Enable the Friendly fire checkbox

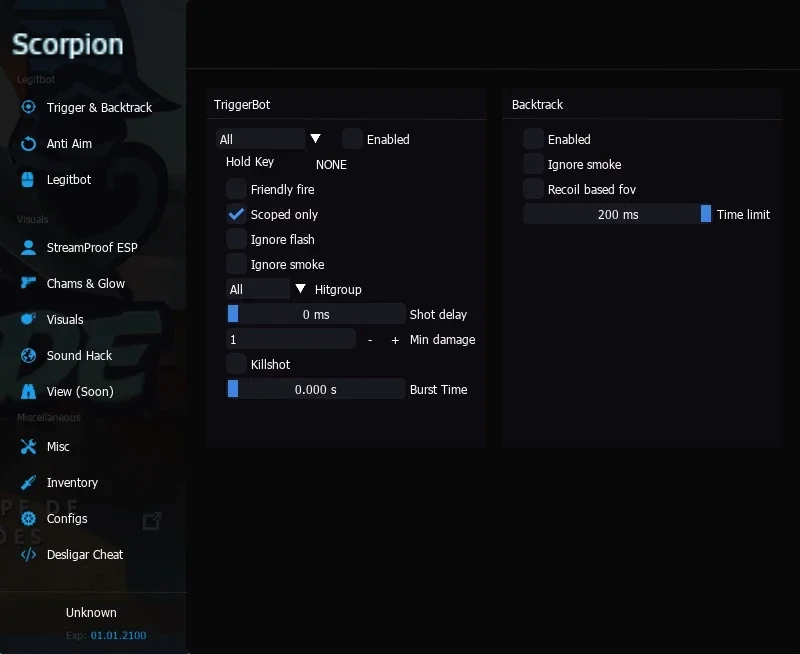pyautogui.click(x=236, y=189)
